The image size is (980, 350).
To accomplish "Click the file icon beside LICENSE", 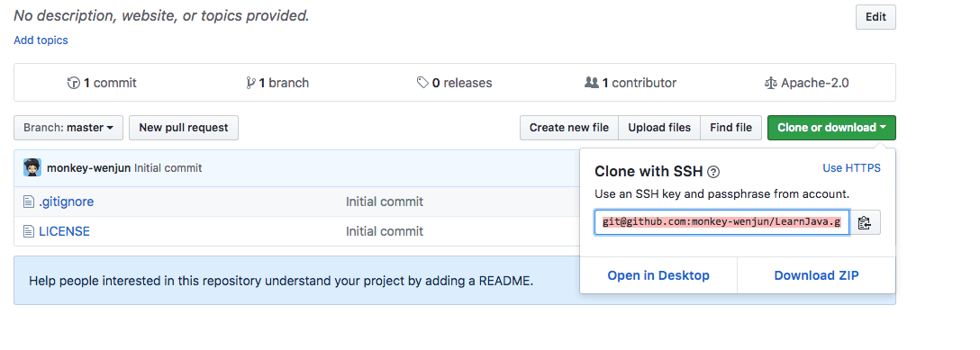I will 28,231.
